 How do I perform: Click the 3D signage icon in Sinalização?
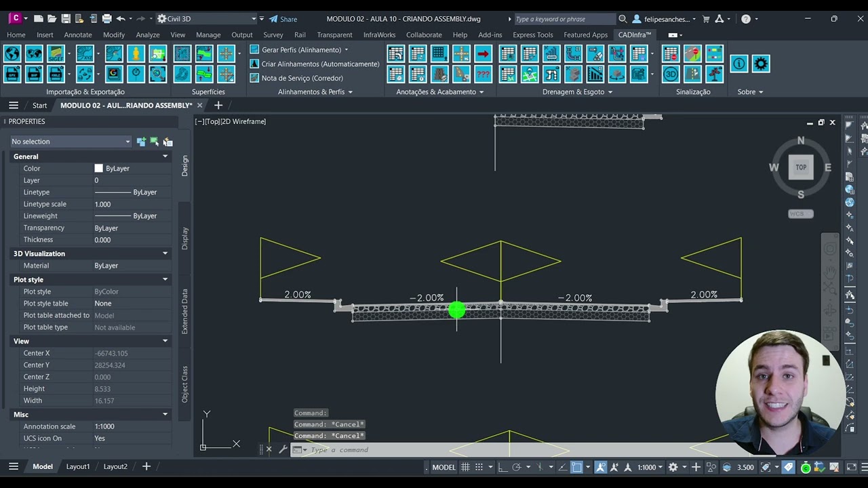[671, 74]
